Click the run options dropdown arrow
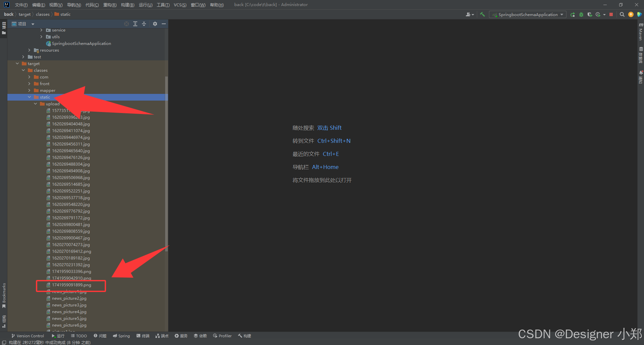Viewport: 644px width, 345px height. pyautogui.click(x=604, y=14)
